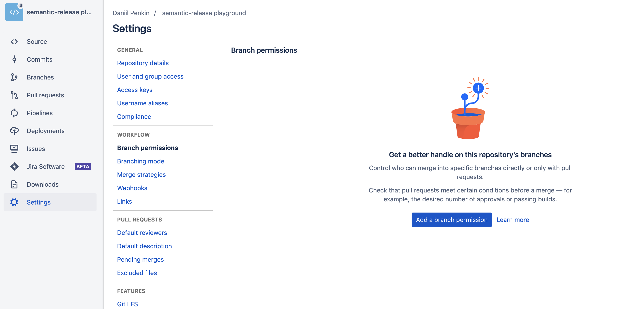Click the Source angle-brackets icon
The height and width of the screenshot is (309, 644).
(14, 42)
